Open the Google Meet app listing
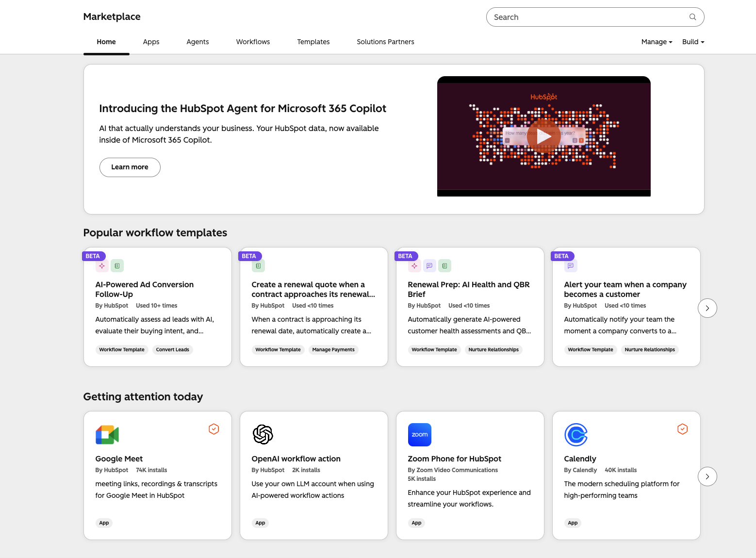Image resolution: width=756 pixels, height=558 pixels. coord(119,459)
